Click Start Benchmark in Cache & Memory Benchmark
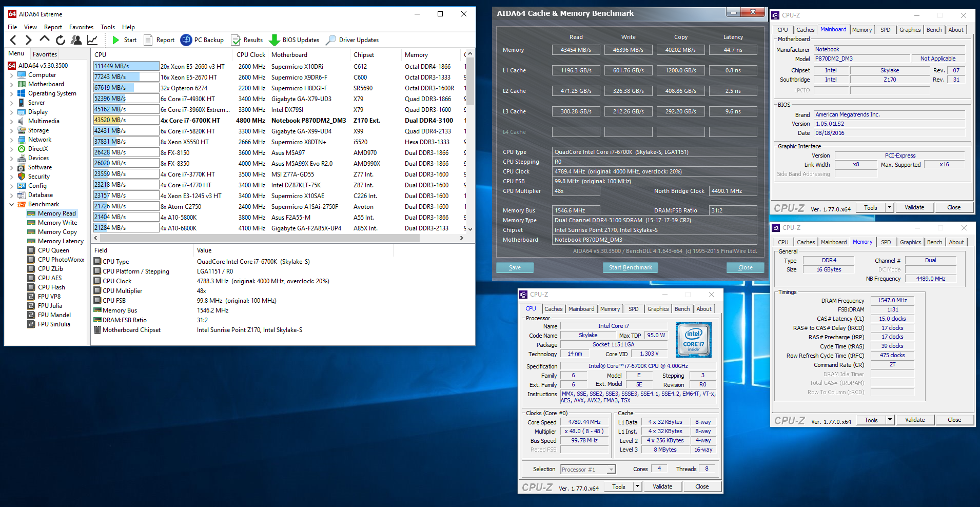Image resolution: width=980 pixels, height=507 pixels. click(x=630, y=267)
